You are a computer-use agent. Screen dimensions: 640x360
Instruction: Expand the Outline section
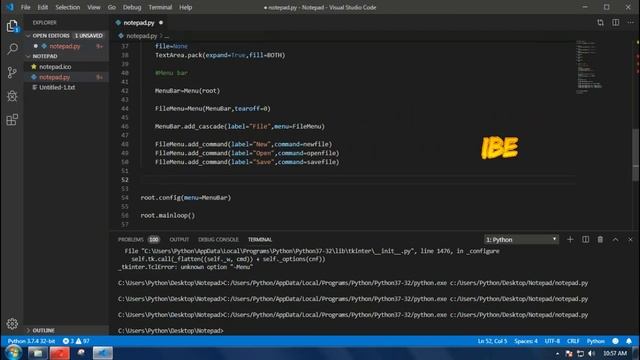click(x=67, y=330)
